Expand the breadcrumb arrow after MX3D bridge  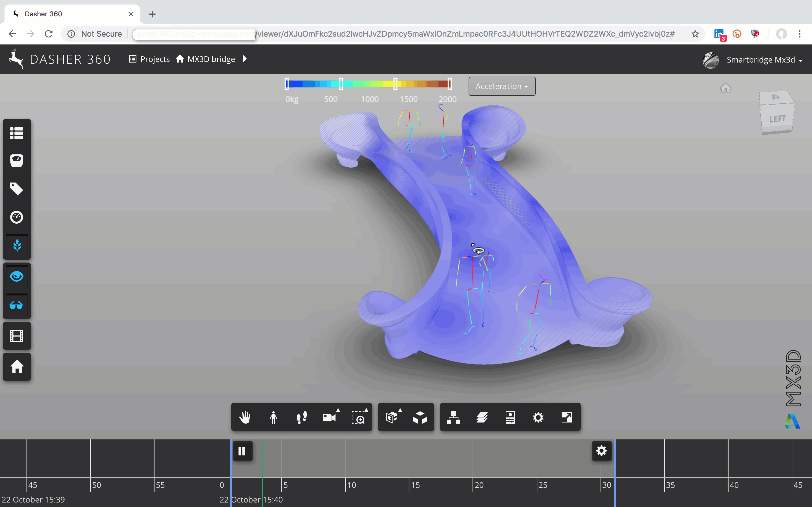pos(245,59)
